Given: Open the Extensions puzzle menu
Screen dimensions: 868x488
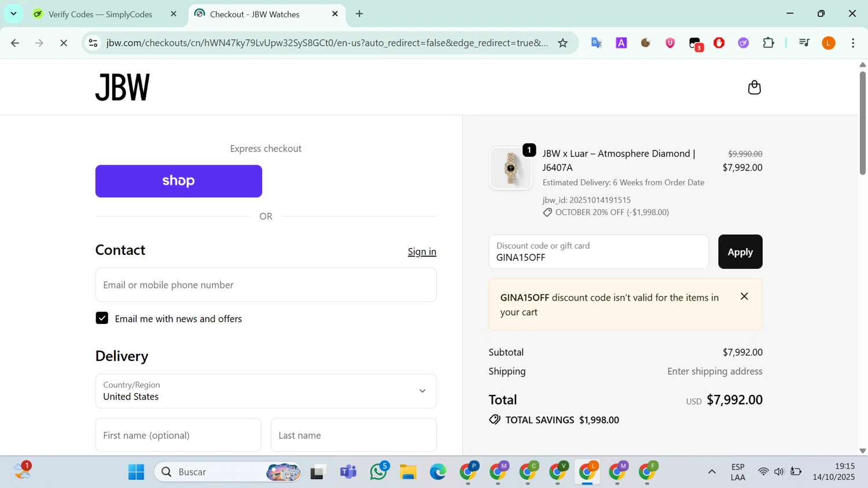Looking at the screenshot, I should tap(768, 43).
